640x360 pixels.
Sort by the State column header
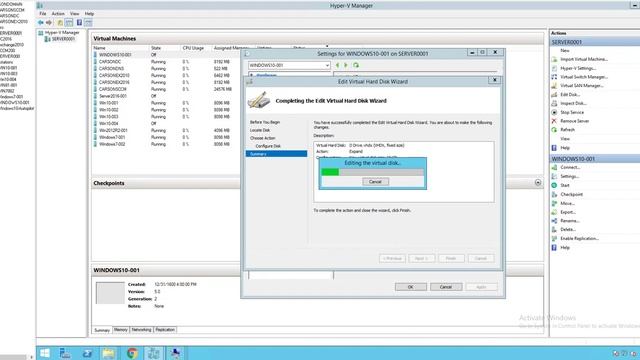tap(156, 48)
